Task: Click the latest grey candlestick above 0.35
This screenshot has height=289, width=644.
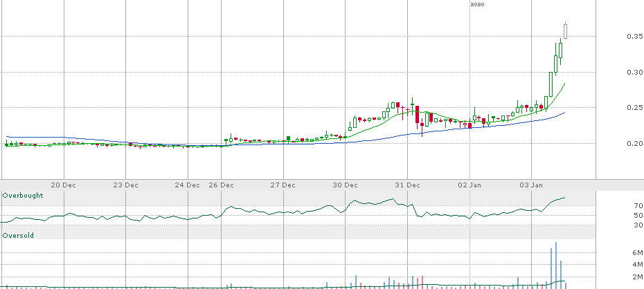Action: [566, 31]
